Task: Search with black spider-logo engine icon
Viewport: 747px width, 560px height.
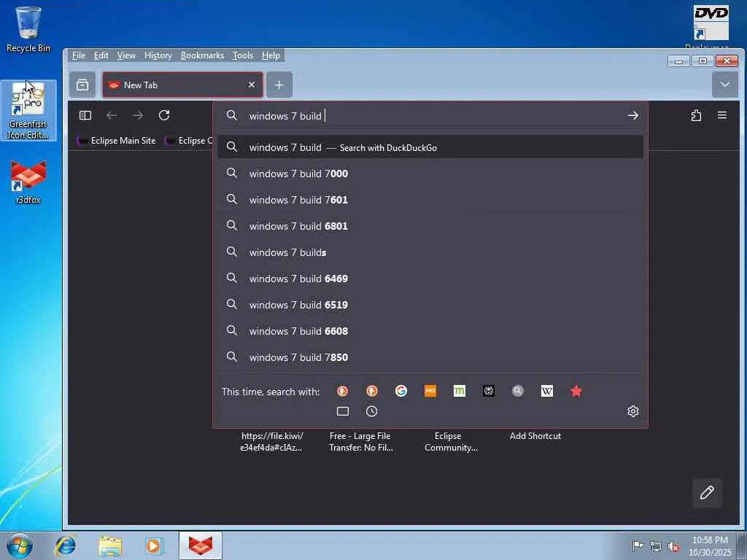Action: [x=488, y=391]
